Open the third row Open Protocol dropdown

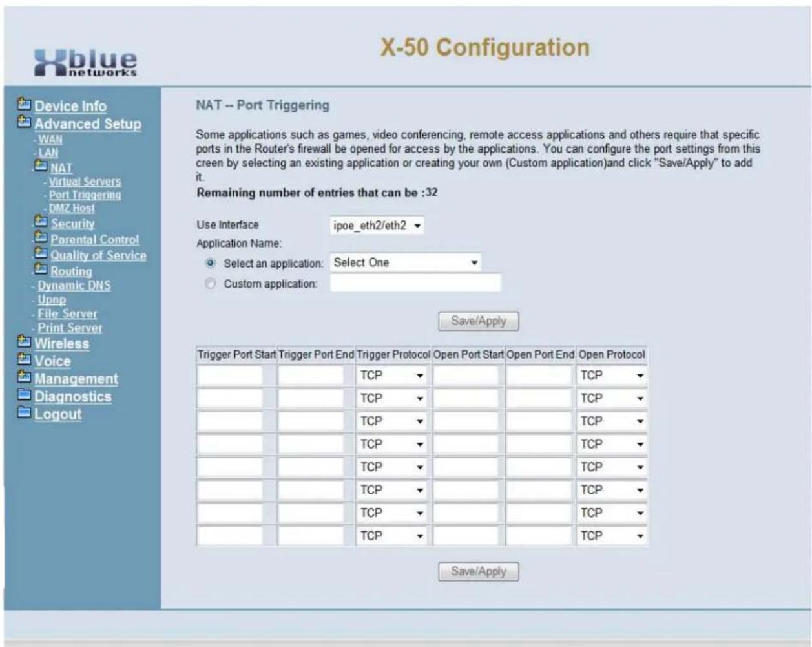pos(612,421)
